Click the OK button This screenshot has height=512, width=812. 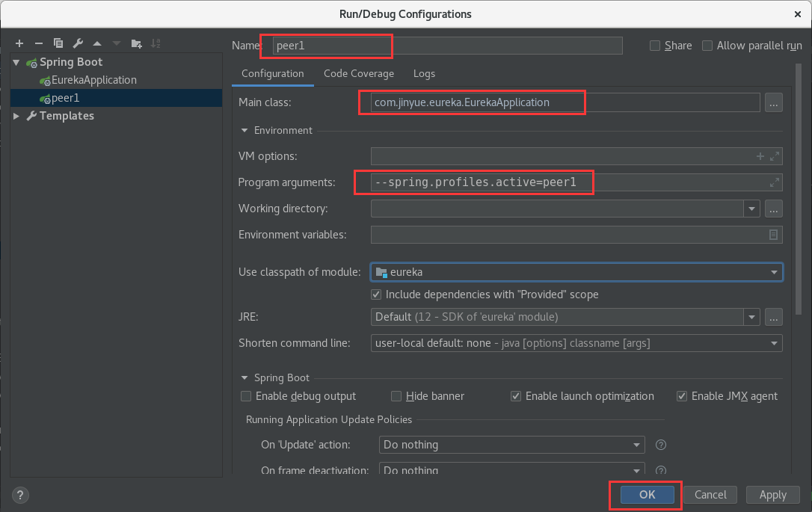647,494
